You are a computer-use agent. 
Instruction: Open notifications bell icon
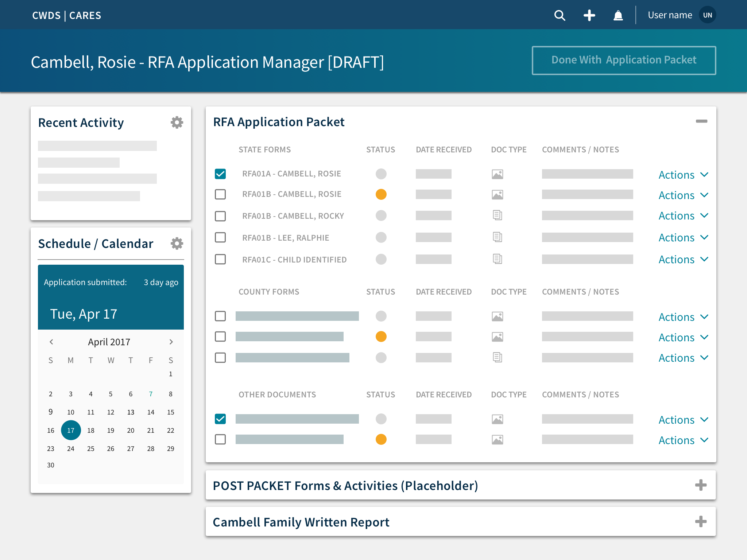pyautogui.click(x=618, y=15)
